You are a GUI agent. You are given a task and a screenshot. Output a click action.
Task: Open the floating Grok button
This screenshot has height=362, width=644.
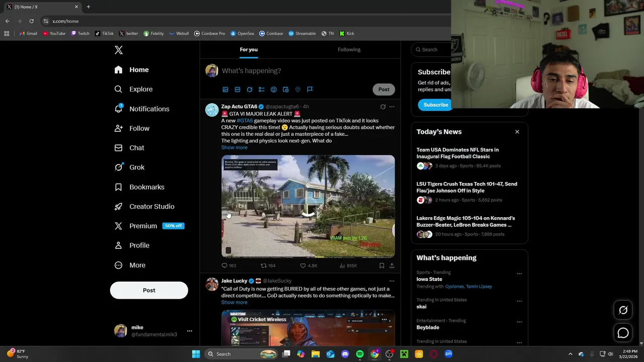pos(623,310)
